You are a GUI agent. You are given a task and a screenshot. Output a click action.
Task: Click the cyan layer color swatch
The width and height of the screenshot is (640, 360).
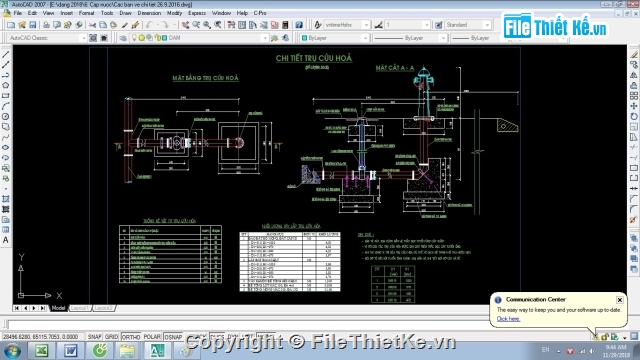point(164,38)
